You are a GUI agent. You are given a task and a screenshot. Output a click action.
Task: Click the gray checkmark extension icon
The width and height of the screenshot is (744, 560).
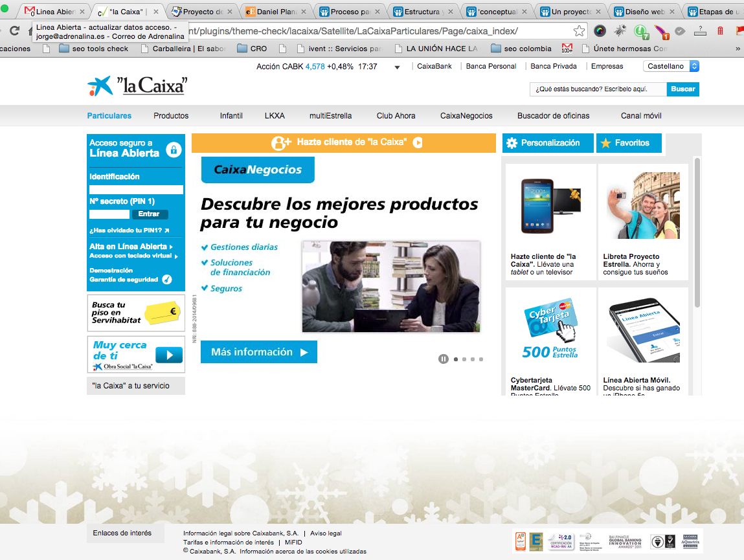tap(680, 31)
